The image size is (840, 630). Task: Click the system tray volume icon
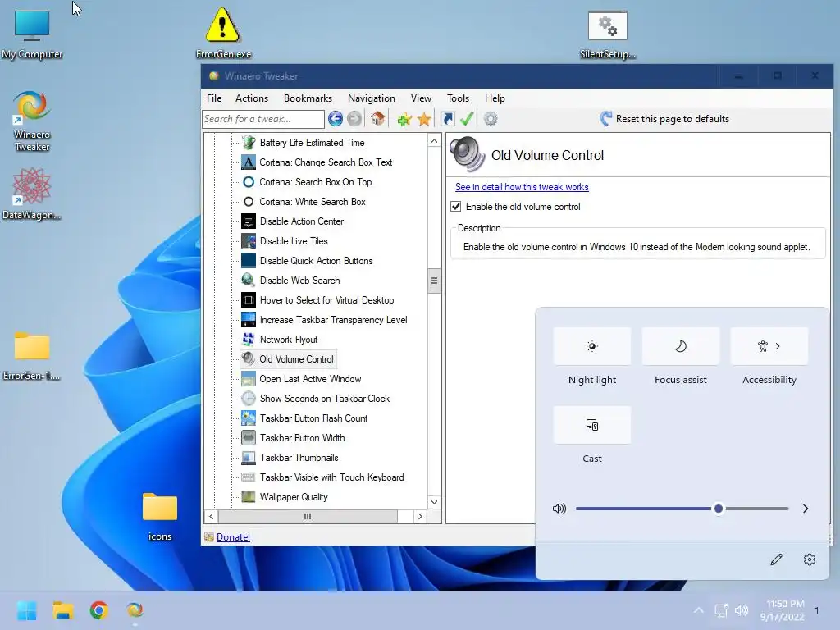(742, 610)
